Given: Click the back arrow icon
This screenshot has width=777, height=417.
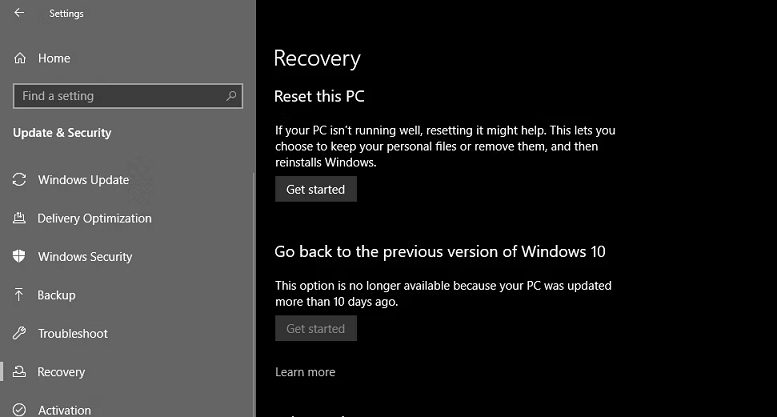Looking at the screenshot, I should click(19, 14).
